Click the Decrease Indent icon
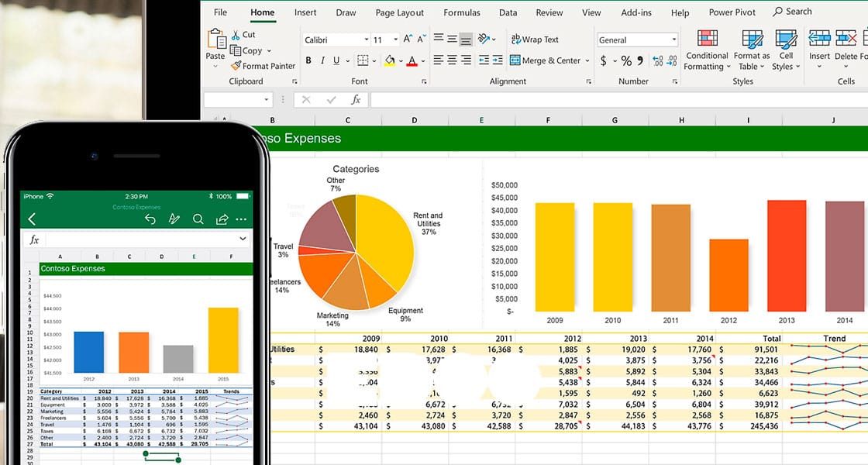868x465 pixels. pos(484,60)
